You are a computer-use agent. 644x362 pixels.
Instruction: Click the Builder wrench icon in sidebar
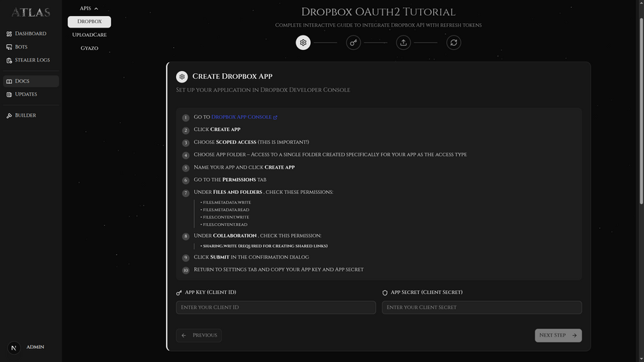9,116
